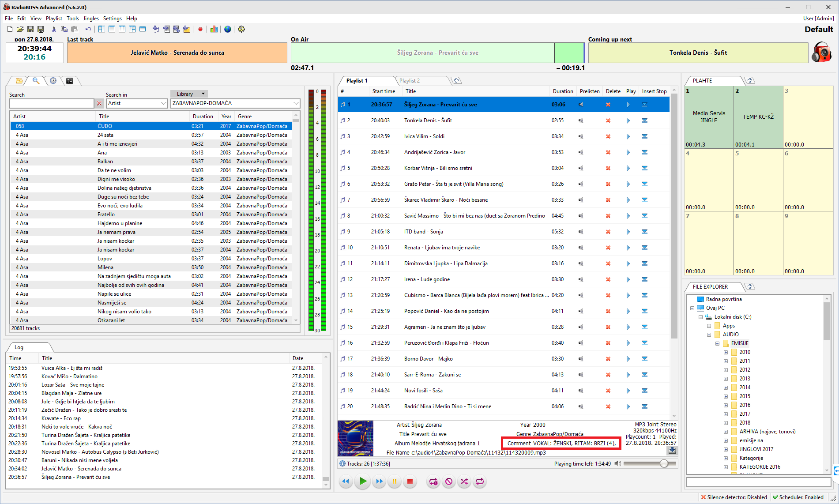839x504 pixels.
Task: Open the folder tab in the left panel
Action: pyautogui.click(x=19, y=81)
